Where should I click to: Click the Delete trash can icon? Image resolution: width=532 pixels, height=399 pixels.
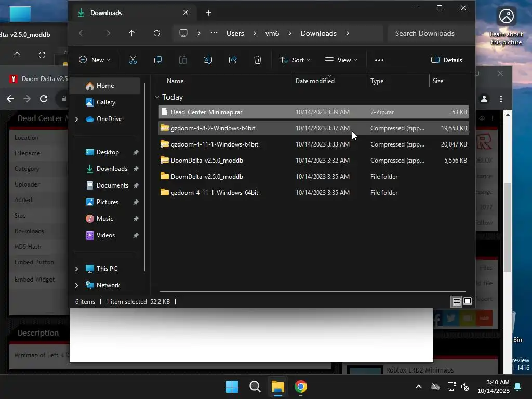258,60
